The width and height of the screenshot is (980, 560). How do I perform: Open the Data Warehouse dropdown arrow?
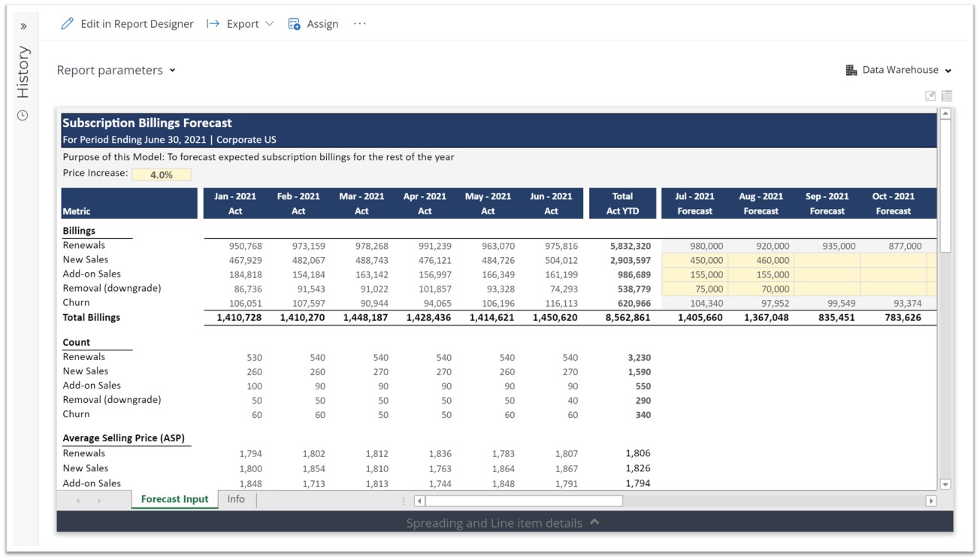click(x=948, y=71)
